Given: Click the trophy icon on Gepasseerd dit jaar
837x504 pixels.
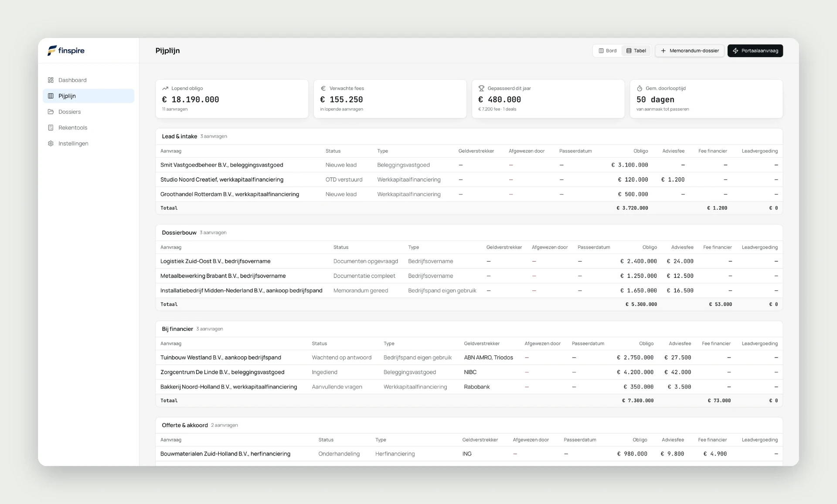Looking at the screenshot, I should pos(481,89).
